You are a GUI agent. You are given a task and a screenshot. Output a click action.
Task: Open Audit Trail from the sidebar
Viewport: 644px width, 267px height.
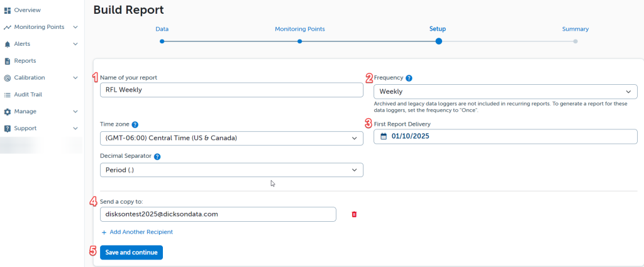(x=28, y=94)
